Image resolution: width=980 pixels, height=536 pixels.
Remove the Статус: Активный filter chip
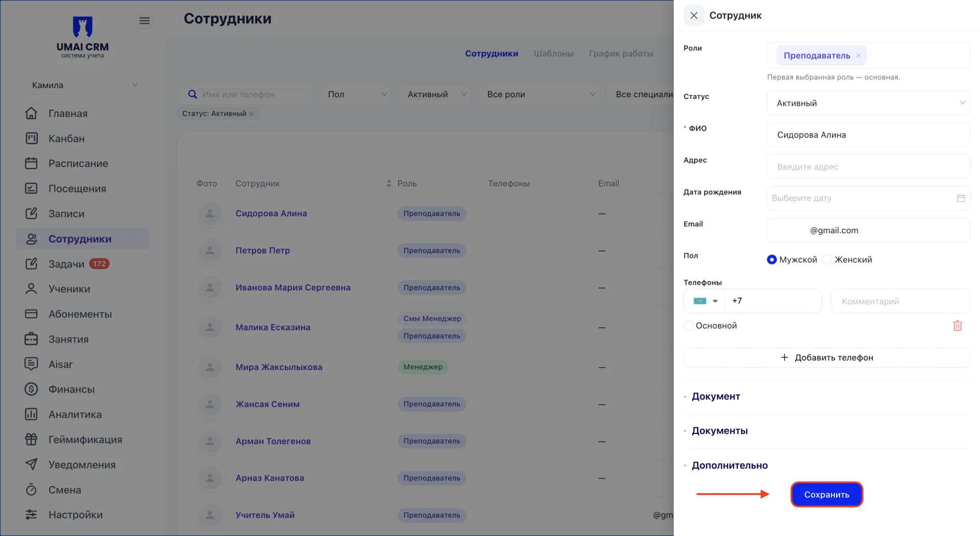[x=252, y=114]
